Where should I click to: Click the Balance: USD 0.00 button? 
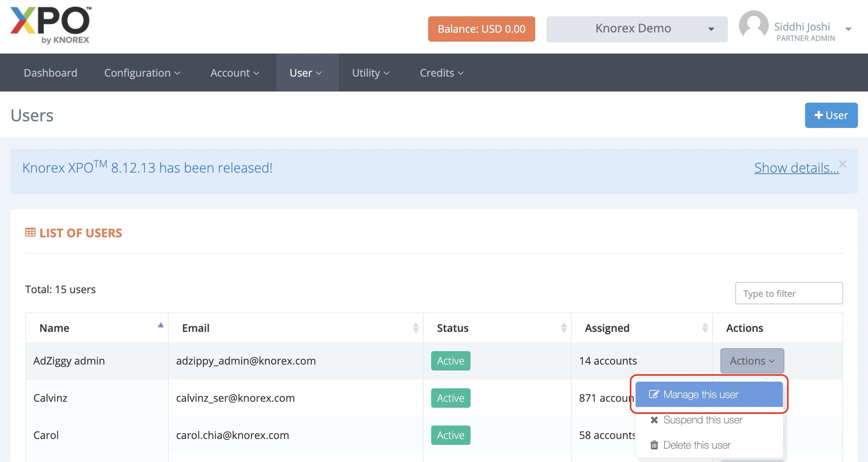[x=481, y=29]
